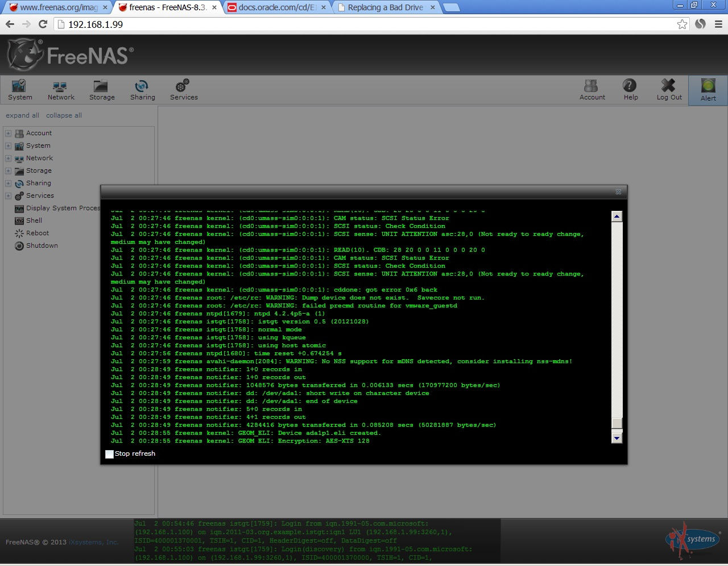Click the Sharing icon in the tree
Viewport: 728px width, 566px height.
[19, 184]
